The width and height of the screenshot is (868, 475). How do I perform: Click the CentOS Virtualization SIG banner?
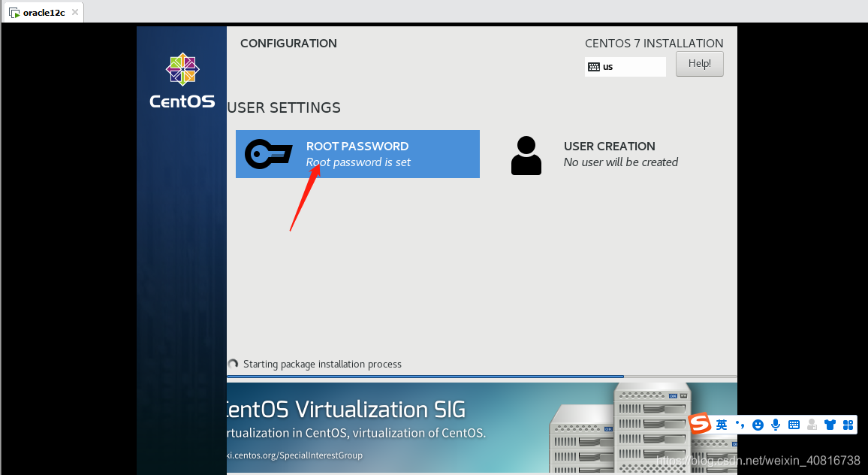[481, 428]
